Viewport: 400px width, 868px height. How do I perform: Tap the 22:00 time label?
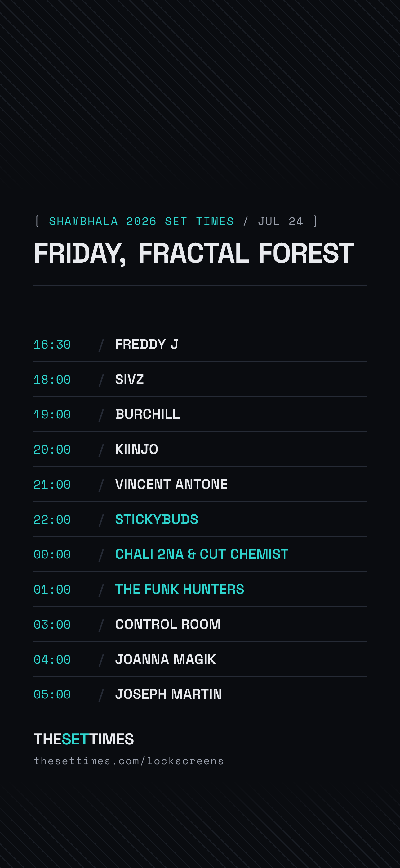point(52,520)
